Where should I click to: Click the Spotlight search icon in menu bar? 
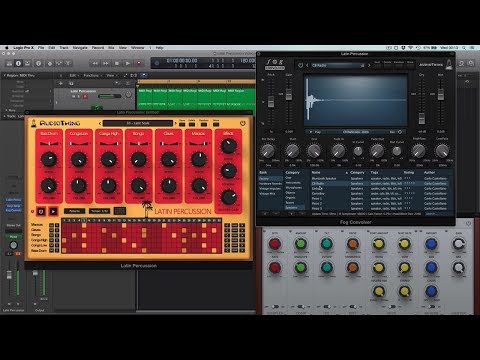tap(464, 48)
